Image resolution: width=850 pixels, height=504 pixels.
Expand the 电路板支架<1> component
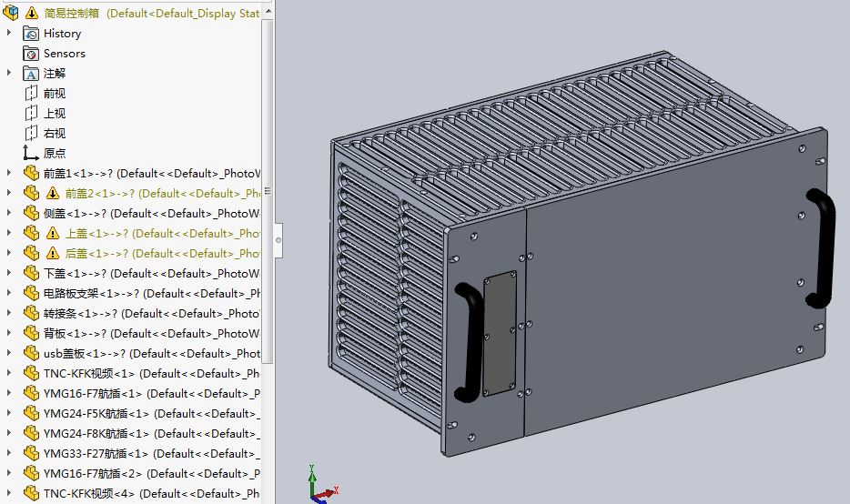click(9, 293)
